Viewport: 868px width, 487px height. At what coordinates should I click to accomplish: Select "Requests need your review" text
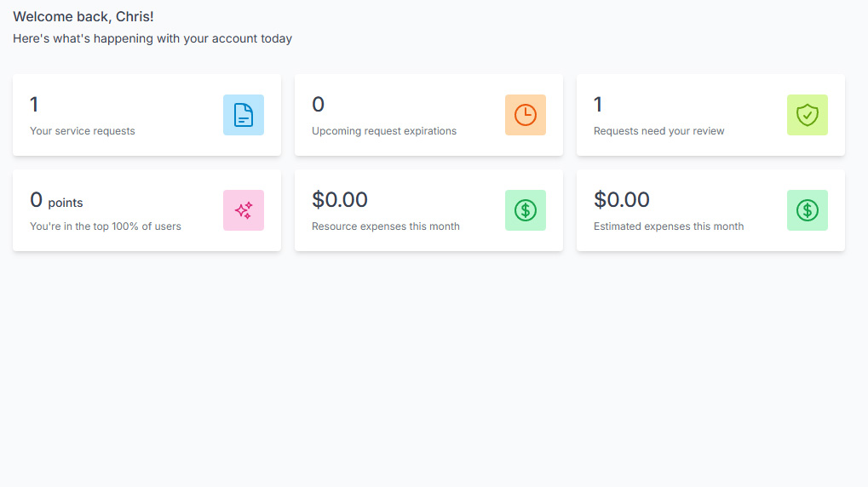coord(659,131)
